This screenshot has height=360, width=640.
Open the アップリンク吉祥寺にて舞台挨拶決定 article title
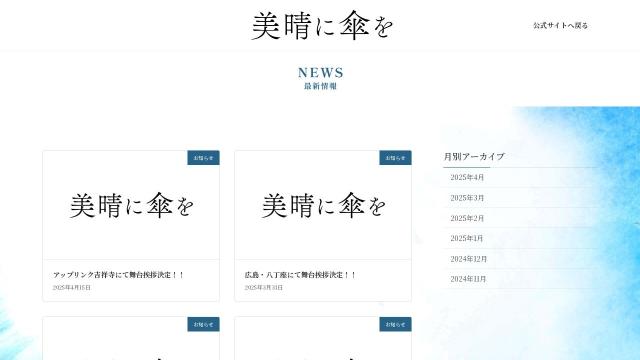click(x=118, y=275)
